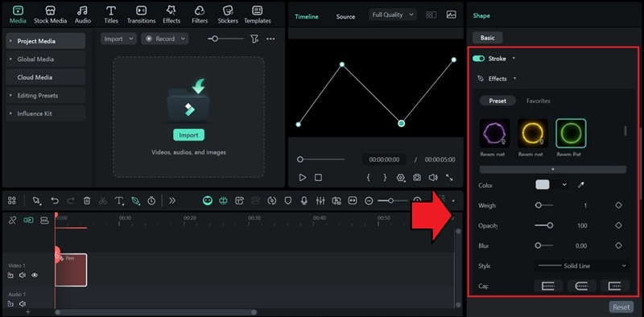
Task: Choose the green beam path preset
Action: [571, 134]
